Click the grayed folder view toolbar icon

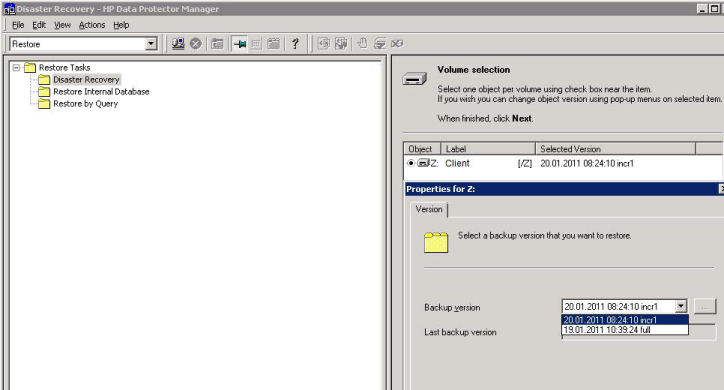pos(217,44)
